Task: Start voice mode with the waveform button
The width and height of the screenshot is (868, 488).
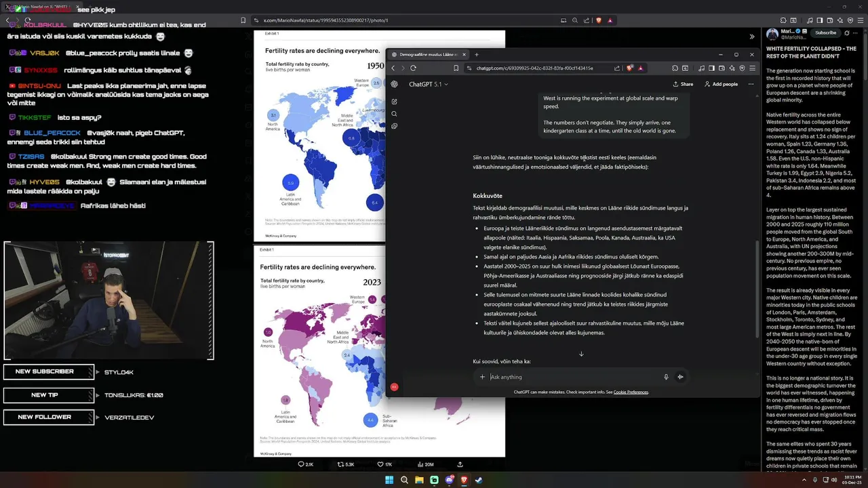Action: (x=680, y=377)
